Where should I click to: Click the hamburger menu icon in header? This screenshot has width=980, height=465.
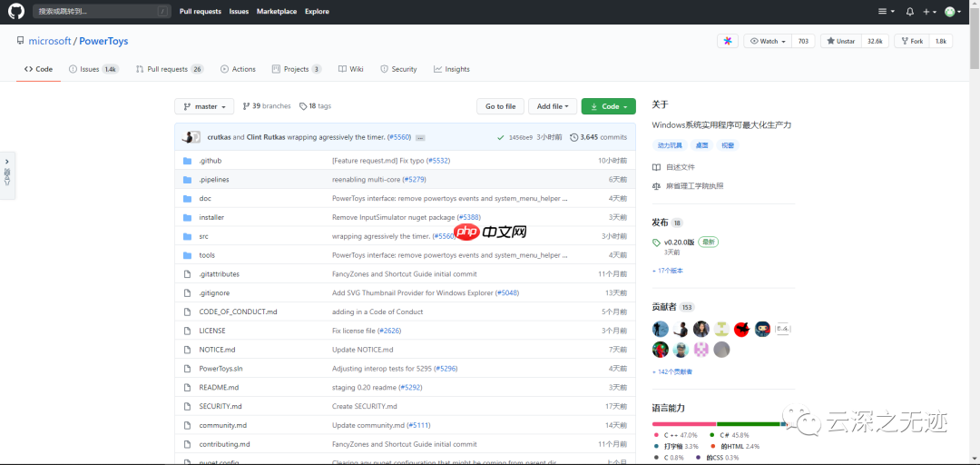click(884, 12)
